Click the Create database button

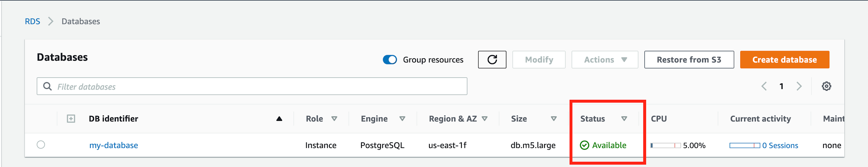(785, 60)
